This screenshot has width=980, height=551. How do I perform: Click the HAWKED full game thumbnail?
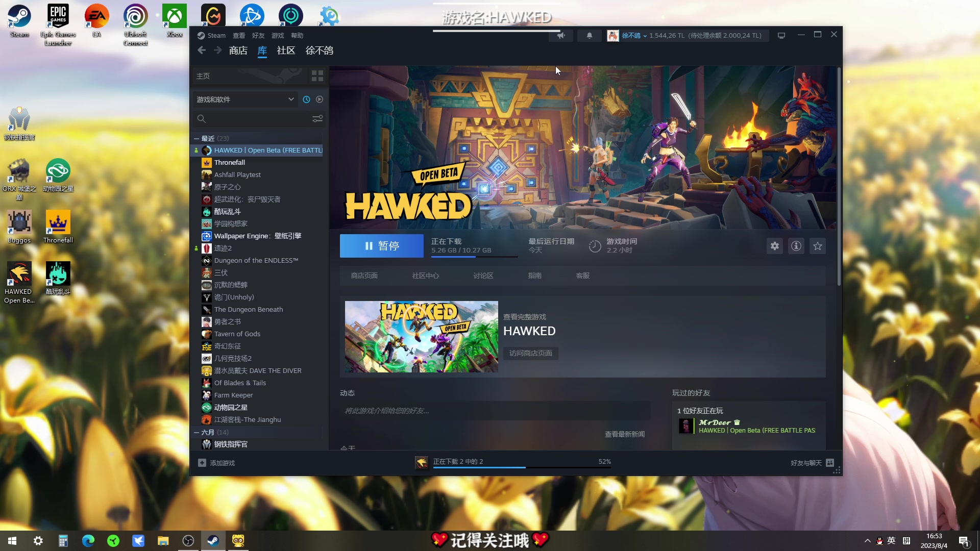point(422,337)
